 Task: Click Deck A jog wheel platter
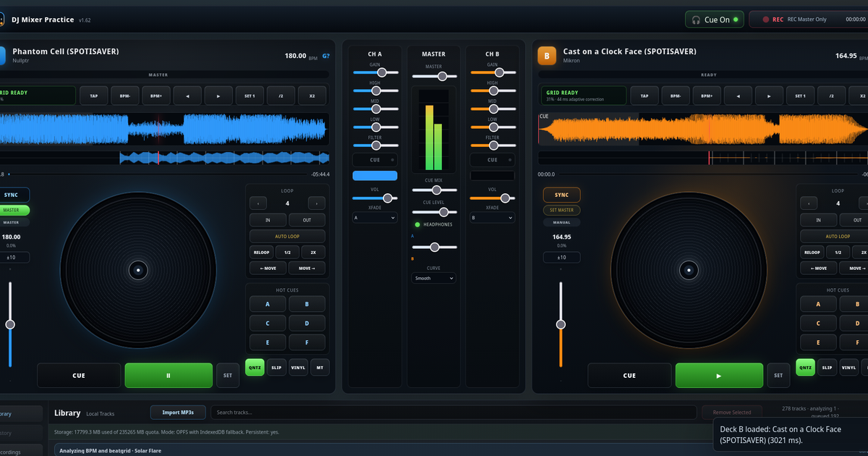pyautogui.click(x=138, y=270)
